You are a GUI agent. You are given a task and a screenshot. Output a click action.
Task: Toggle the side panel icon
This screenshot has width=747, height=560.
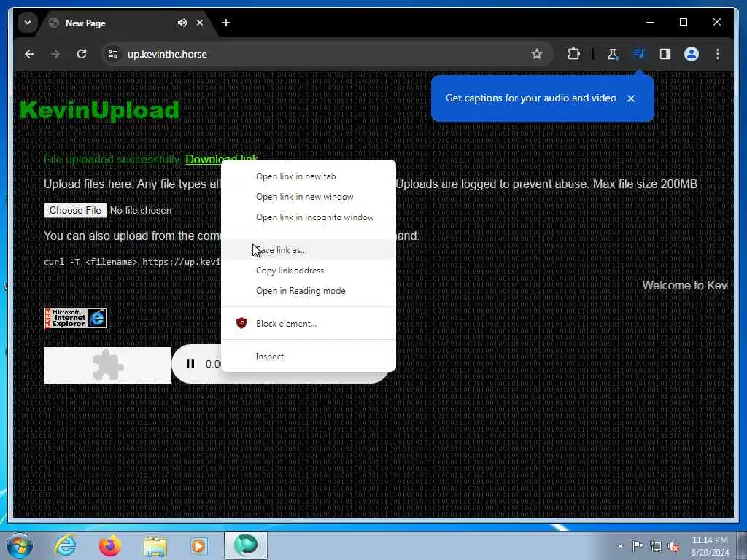coord(665,54)
